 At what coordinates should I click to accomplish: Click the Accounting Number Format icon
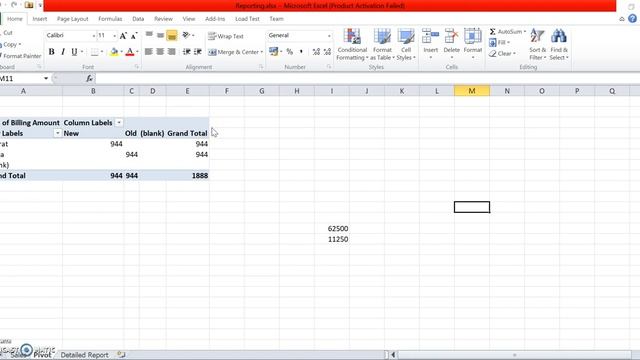[x=273, y=52]
